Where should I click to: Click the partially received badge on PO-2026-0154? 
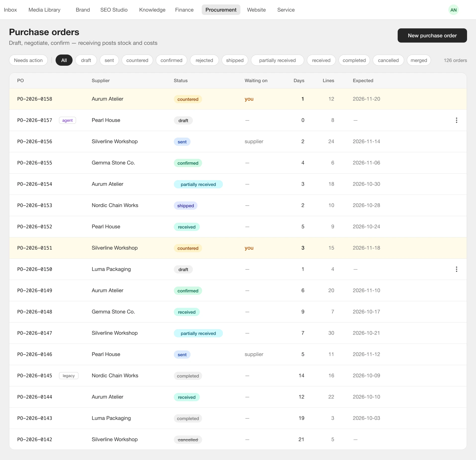pyautogui.click(x=198, y=184)
